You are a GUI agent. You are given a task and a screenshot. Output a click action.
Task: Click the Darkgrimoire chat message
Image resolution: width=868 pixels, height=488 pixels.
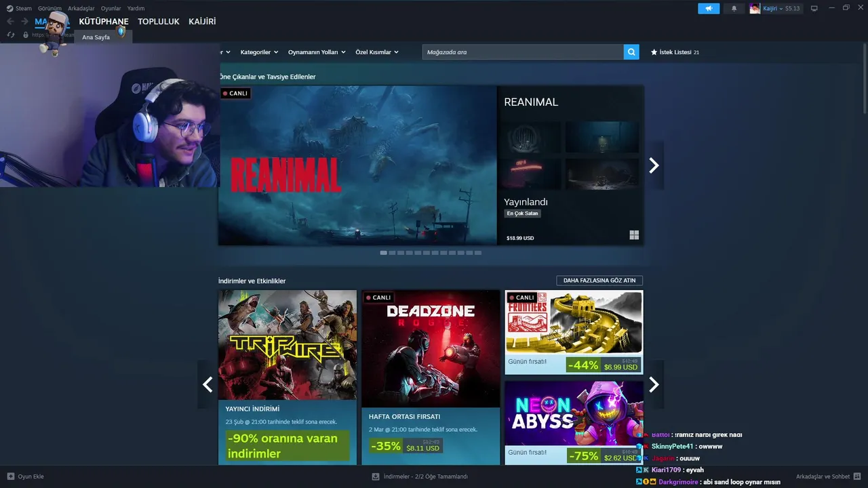[x=708, y=482]
